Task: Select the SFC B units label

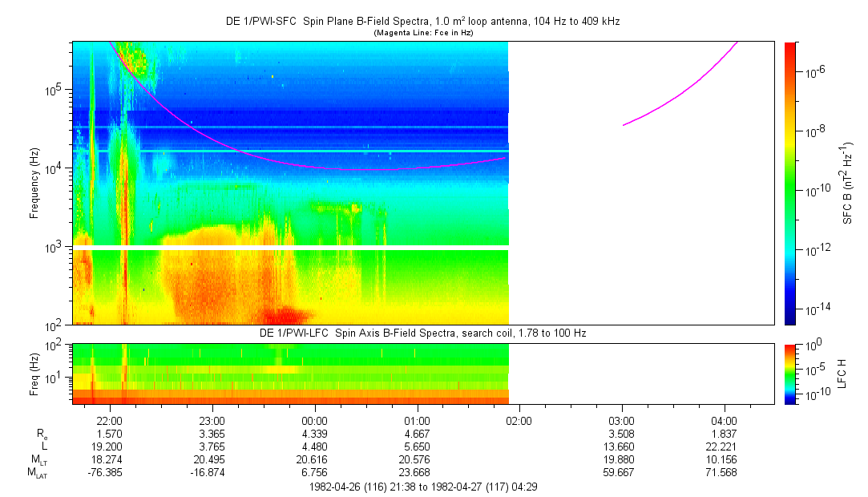Action: pyautogui.click(x=846, y=183)
